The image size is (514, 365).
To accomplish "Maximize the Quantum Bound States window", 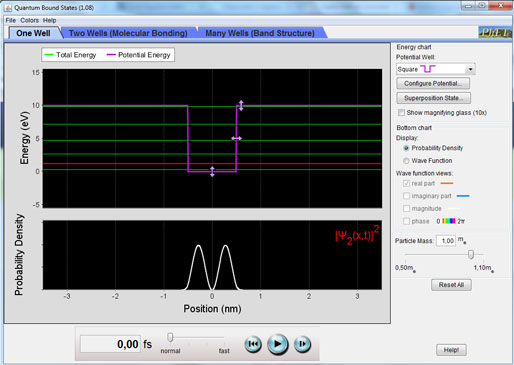I will 482,5.
